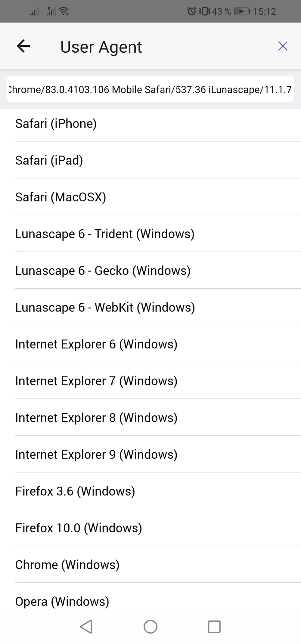
Task: Edit the user agent text field
Action: point(150,89)
